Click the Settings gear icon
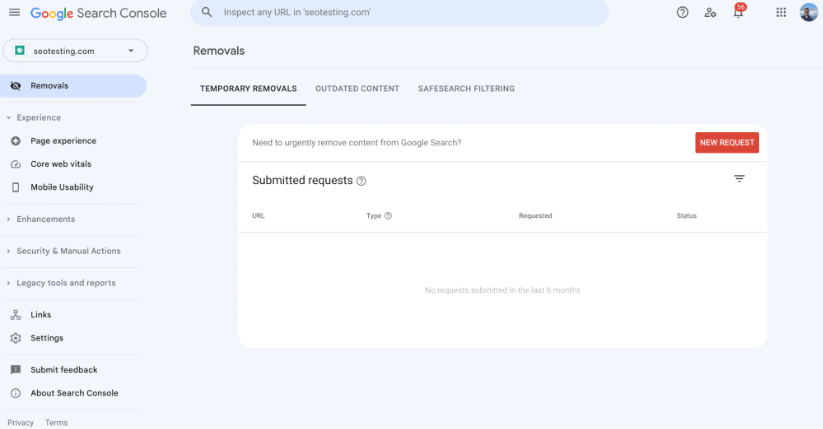Viewport: 823px width, 429px height. click(x=16, y=338)
